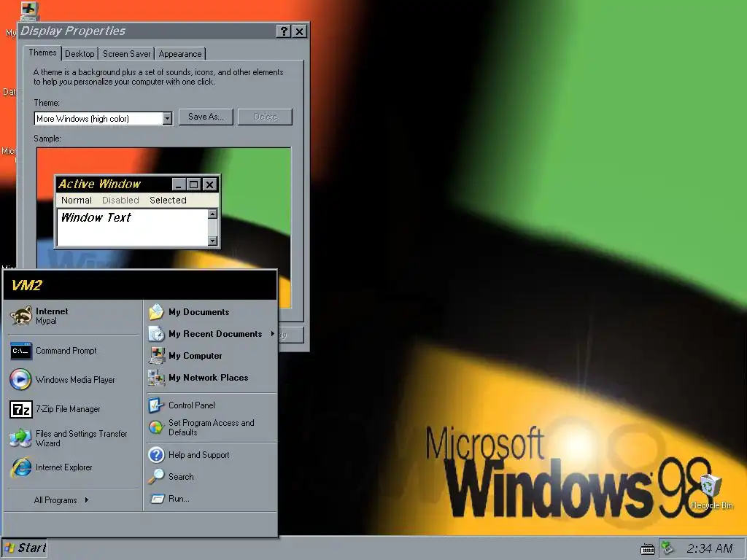Screen dimensions: 747x560
Task: Click the sample Active Window scrollbar up arrow
Action: 213,214
